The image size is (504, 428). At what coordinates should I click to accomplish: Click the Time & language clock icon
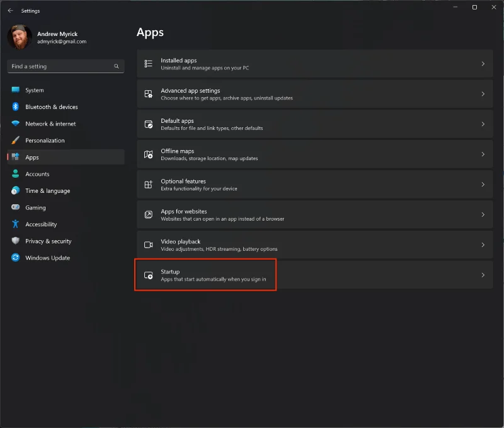[x=15, y=190]
